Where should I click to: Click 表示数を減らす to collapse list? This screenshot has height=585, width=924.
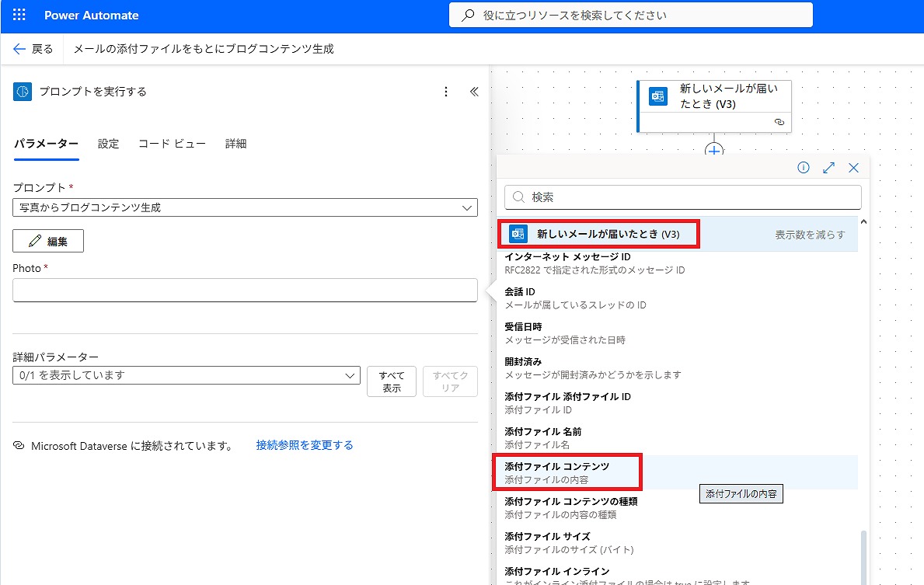pyautogui.click(x=810, y=235)
